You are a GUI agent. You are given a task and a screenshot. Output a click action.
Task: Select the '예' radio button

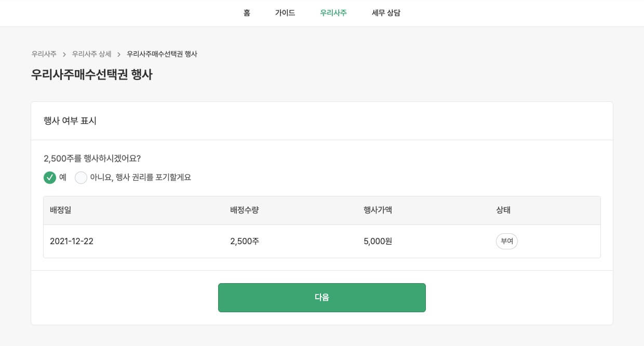pyautogui.click(x=50, y=178)
